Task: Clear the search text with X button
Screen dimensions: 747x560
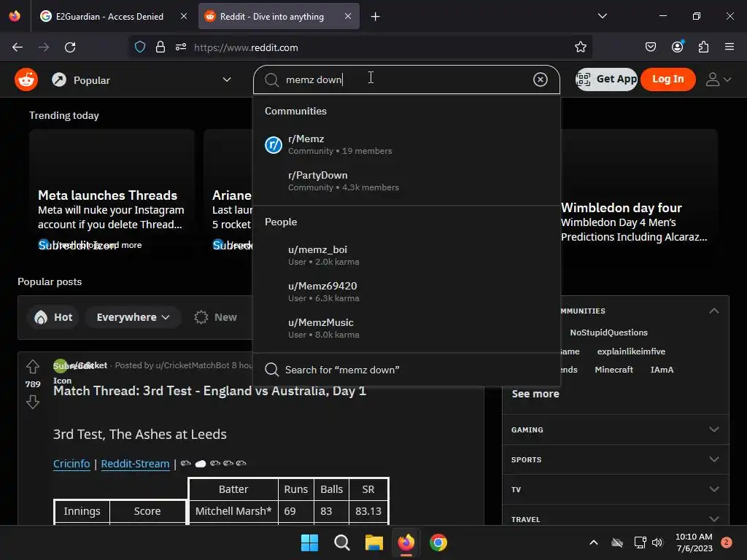Action: pyautogui.click(x=540, y=79)
